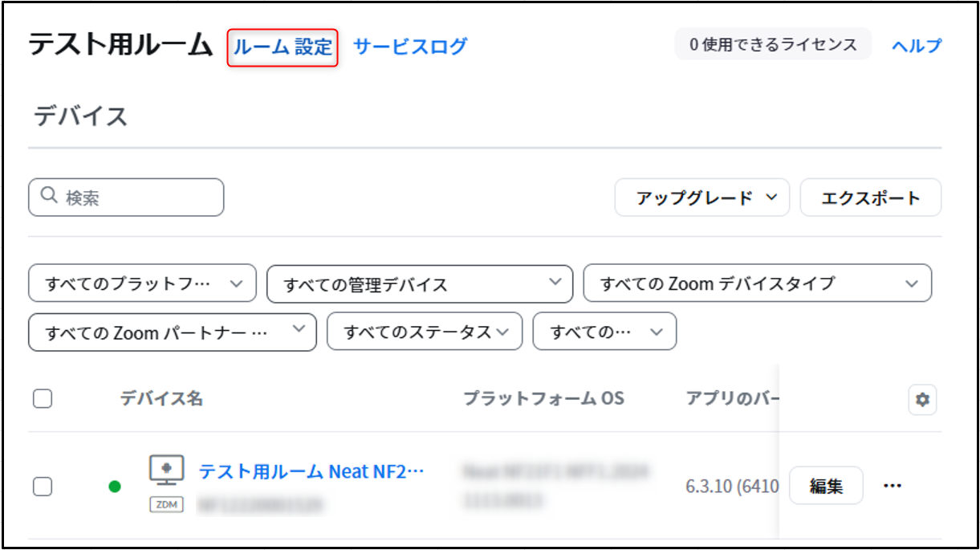Viewport: 980px width, 550px height.
Task: Open the すべてのステータス dropdown
Action: tap(425, 332)
